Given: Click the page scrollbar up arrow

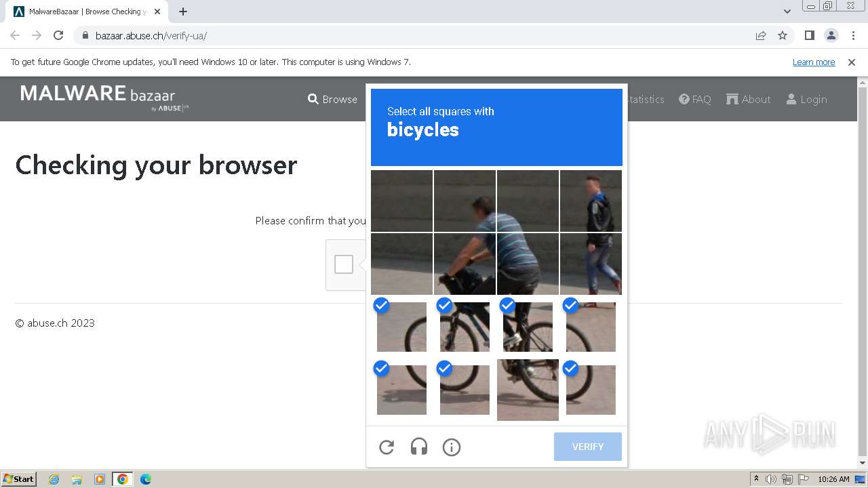Looking at the screenshot, I should click(863, 82).
